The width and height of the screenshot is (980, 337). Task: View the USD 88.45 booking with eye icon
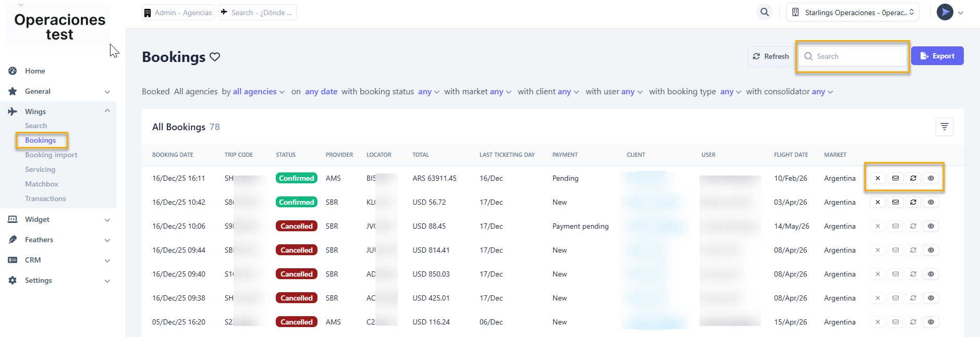coord(931,226)
